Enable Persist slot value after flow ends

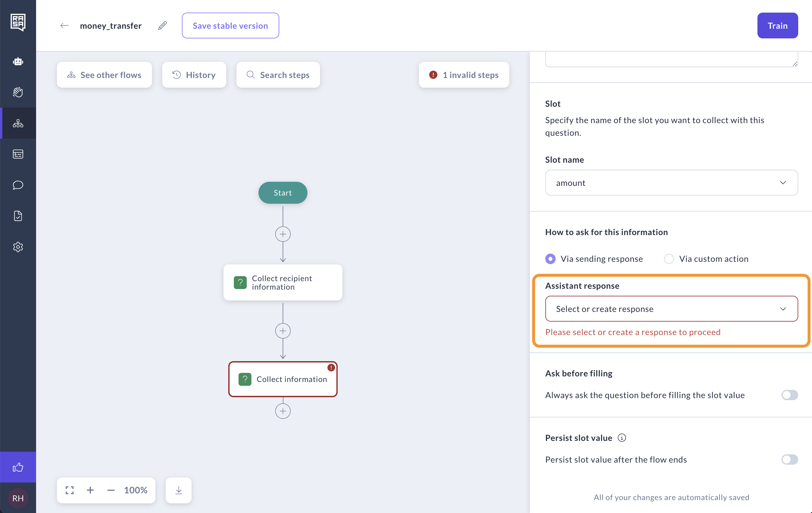[x=789, y=459]
